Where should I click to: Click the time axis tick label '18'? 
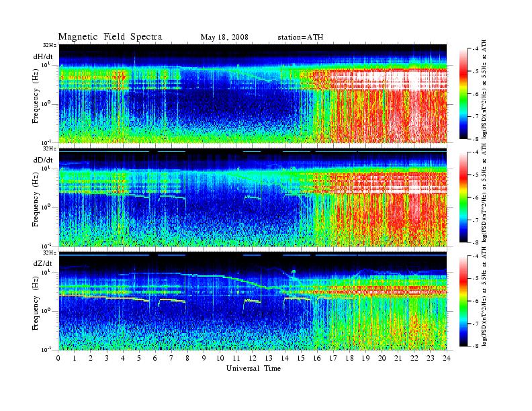coord(349,358)
